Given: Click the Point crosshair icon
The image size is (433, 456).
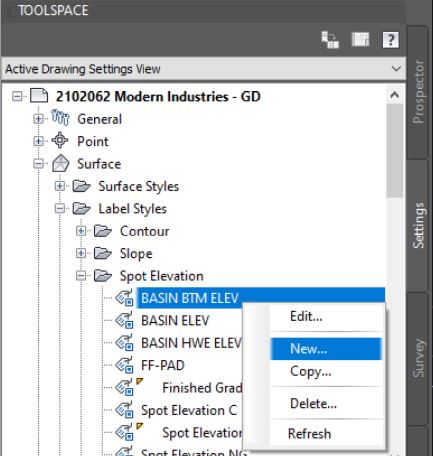Looking at the screenshot, I should point(60,140).
